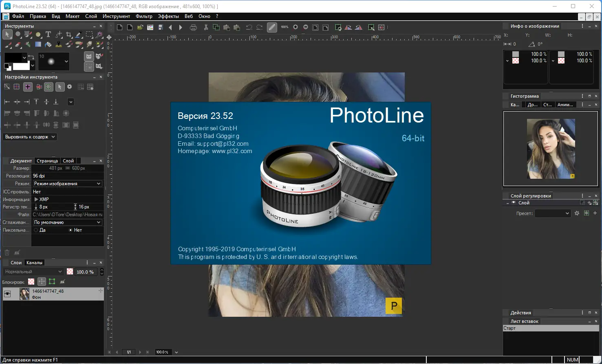
Task: Open the Выровнять к содерж dropdown button
Action: 30,137
